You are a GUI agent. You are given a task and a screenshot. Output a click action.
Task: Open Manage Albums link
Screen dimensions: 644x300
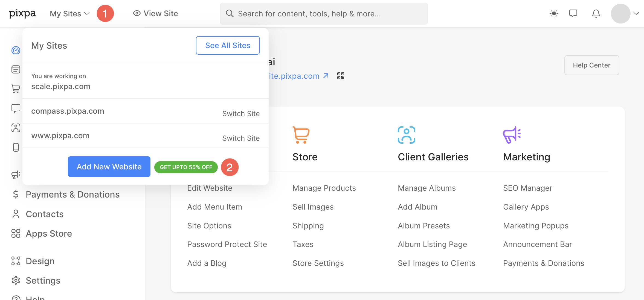click(427, 188)
